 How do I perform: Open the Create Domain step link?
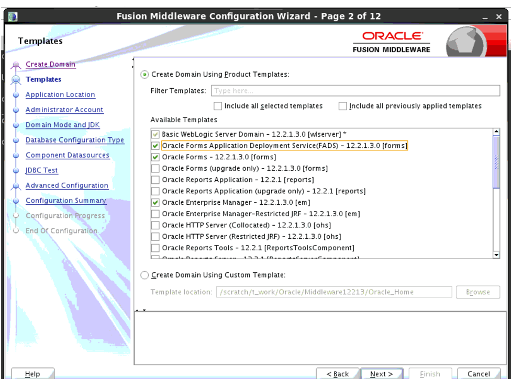click(x=50, y=64)
